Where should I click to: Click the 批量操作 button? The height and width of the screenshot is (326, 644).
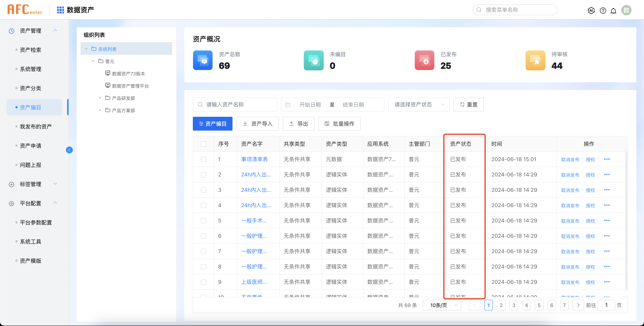339,124
